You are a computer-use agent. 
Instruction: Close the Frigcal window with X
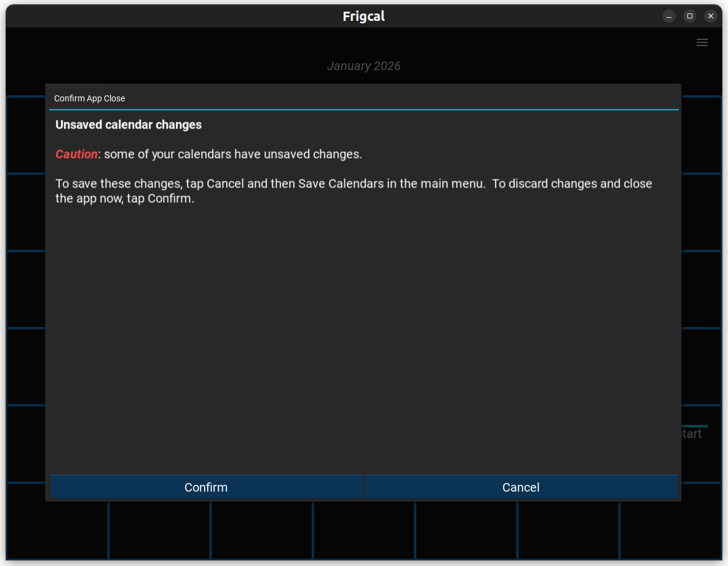coord(711,16)
